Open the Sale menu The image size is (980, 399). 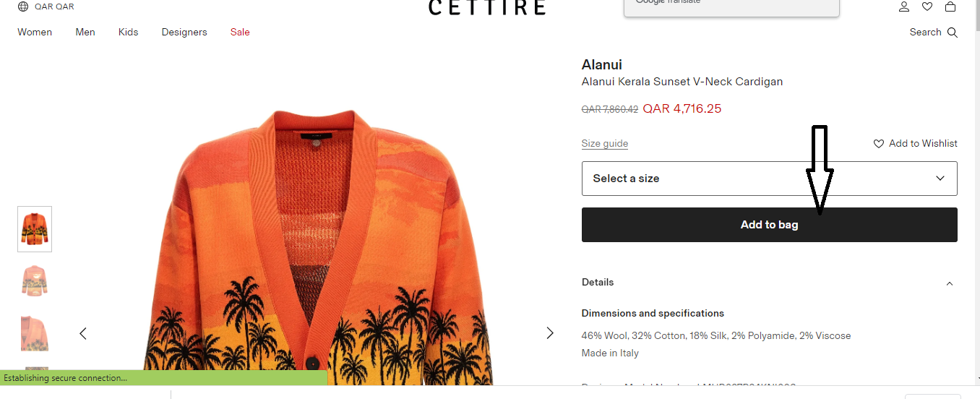pos(240,33)
